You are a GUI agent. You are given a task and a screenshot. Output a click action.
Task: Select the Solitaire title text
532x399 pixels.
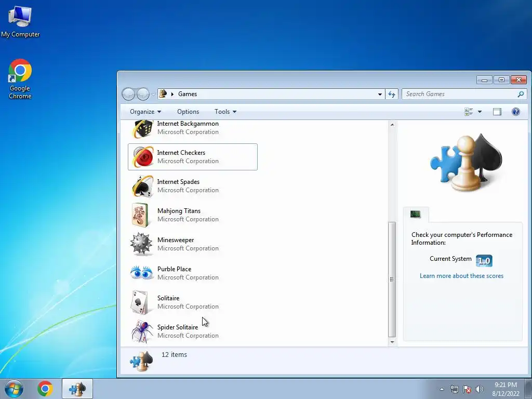pos(168,298)
